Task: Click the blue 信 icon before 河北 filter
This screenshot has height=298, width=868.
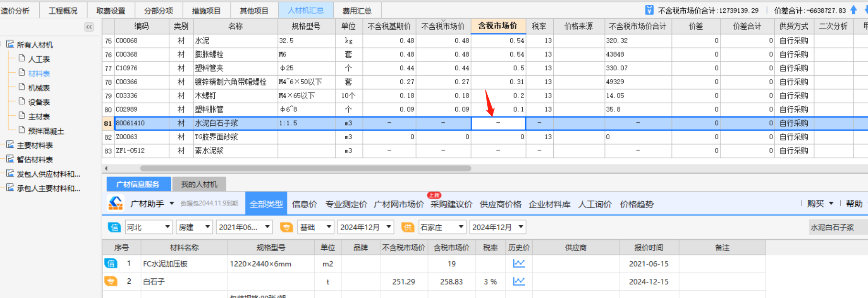Action: click(114, 227)
